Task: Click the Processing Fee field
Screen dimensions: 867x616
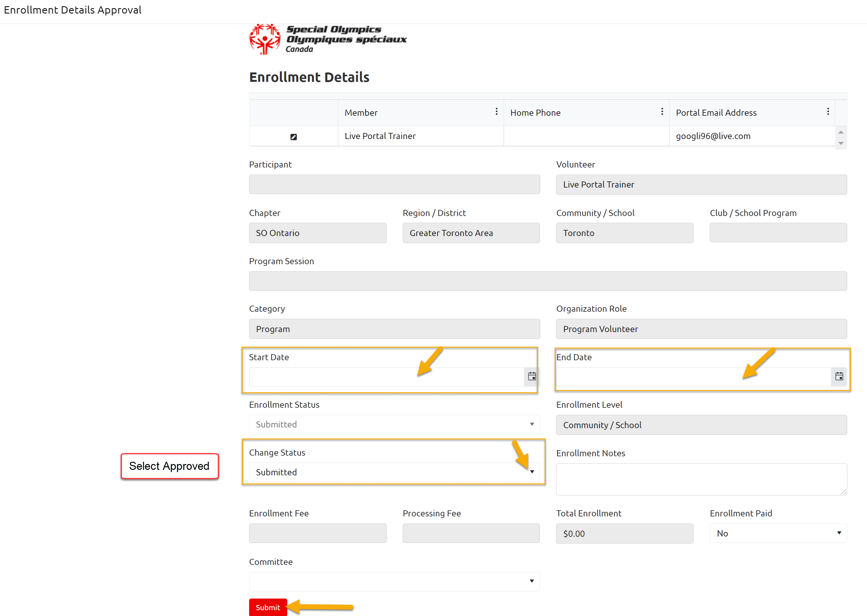Action: click(x=471, y=533)
